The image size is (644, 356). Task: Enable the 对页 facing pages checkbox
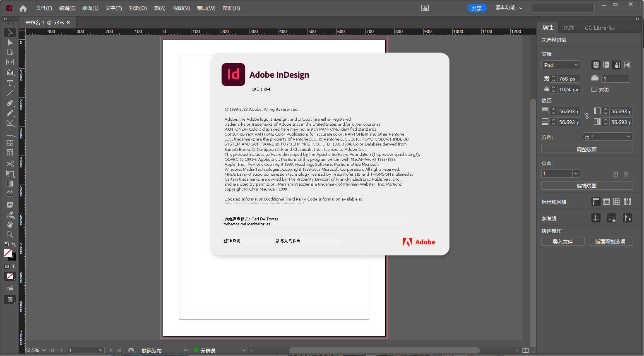(x=594, y=89)
